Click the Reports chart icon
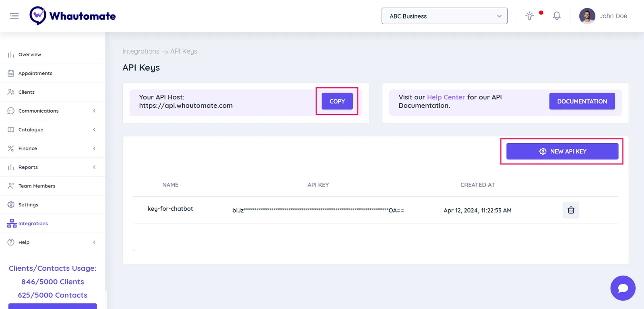644x309 pixels. point(11,167)
